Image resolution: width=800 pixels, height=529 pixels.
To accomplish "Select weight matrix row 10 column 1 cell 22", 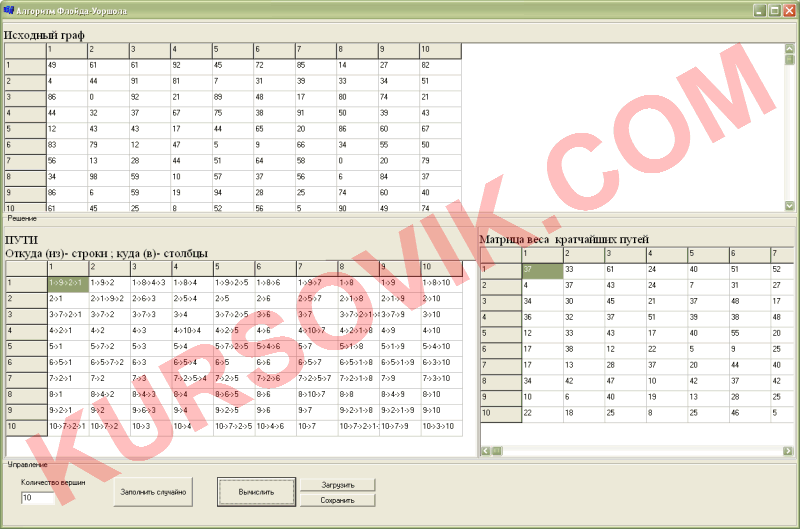I will [x=542, y=414].
